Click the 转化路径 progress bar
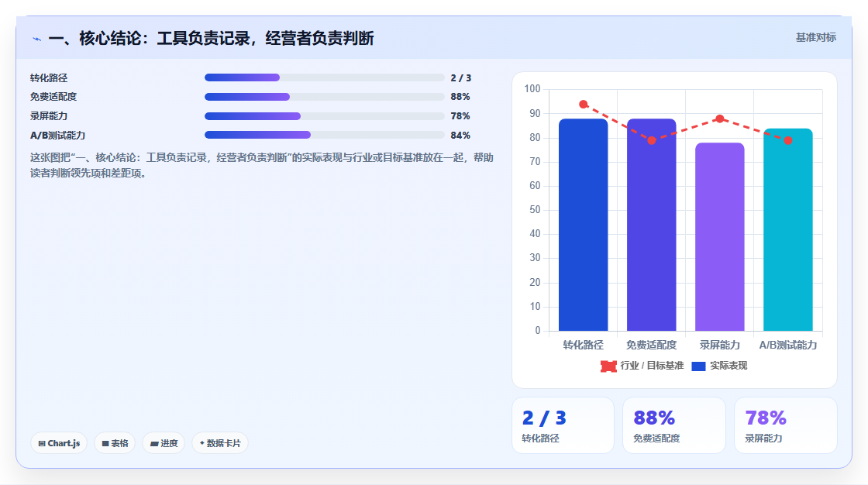 click(x=325, y=77)
